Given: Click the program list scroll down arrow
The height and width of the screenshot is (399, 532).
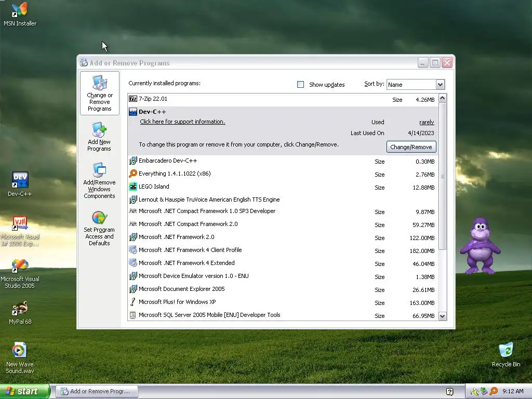Looking at the screenshot, I should [x=443, y=316].
